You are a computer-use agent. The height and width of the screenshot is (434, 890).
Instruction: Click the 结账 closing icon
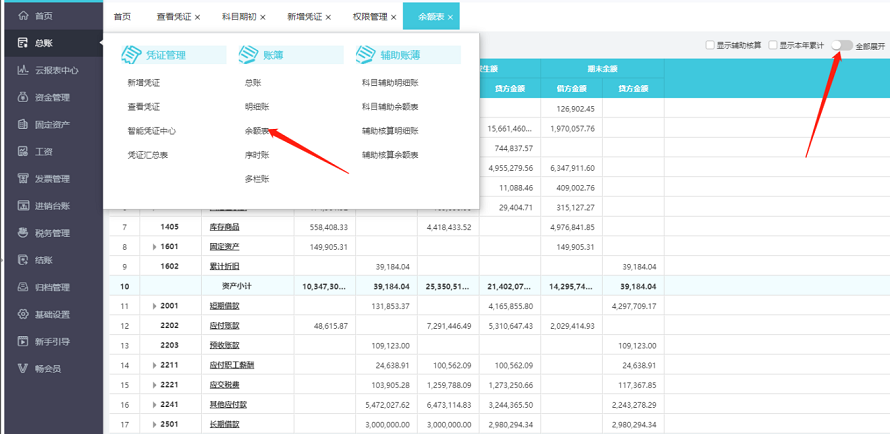coord(23,260)
